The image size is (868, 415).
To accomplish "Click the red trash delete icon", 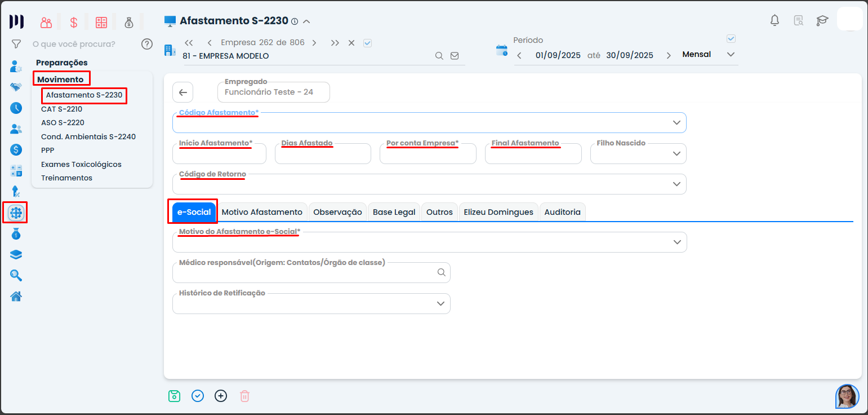I will [x=244, y=396].
